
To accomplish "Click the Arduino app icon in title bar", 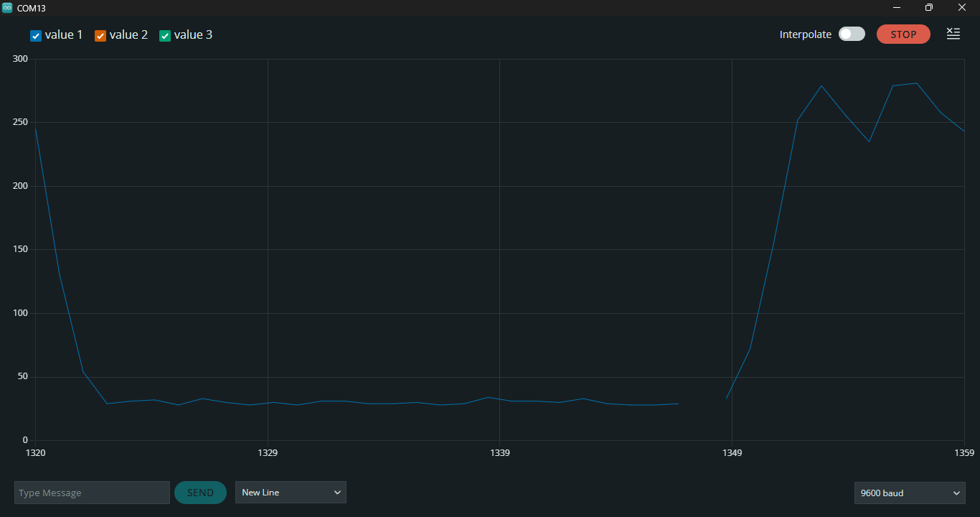I will (7, 7).
